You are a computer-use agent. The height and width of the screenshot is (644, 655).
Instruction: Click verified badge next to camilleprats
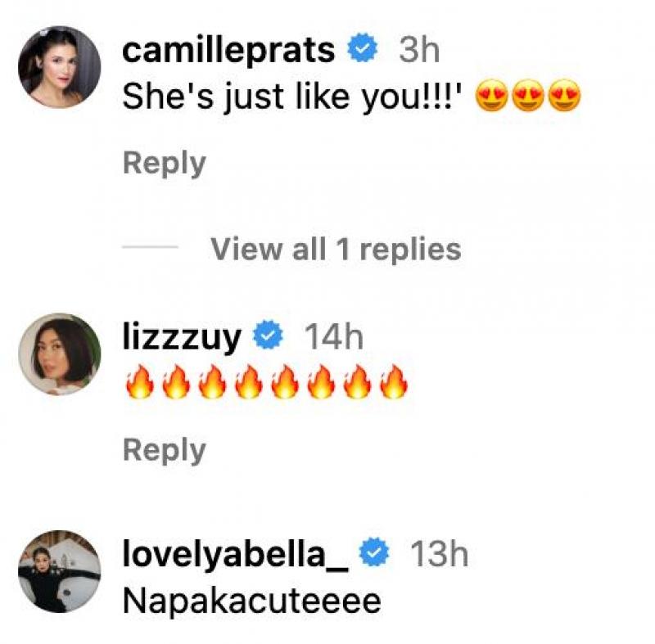(363, 48)
